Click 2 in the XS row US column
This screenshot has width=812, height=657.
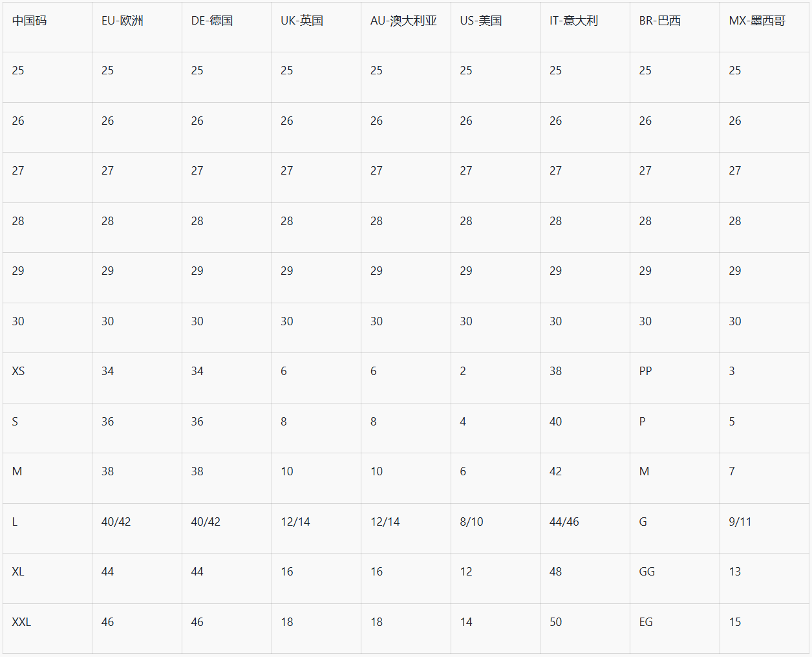[x=463, y=371]
